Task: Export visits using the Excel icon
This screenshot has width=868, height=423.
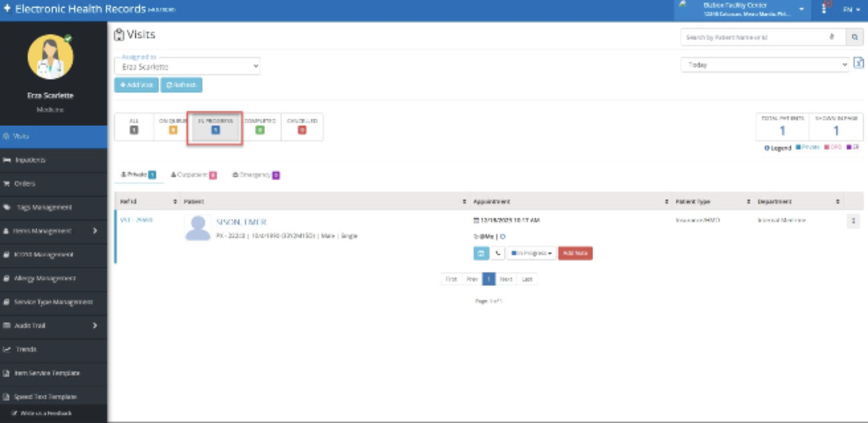Action: 858,63
